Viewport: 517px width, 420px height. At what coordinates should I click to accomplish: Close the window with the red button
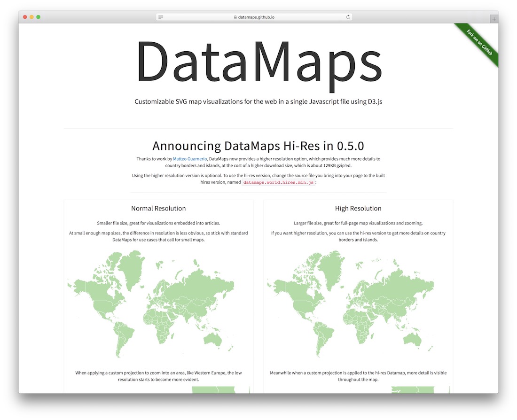coord(25,17)
